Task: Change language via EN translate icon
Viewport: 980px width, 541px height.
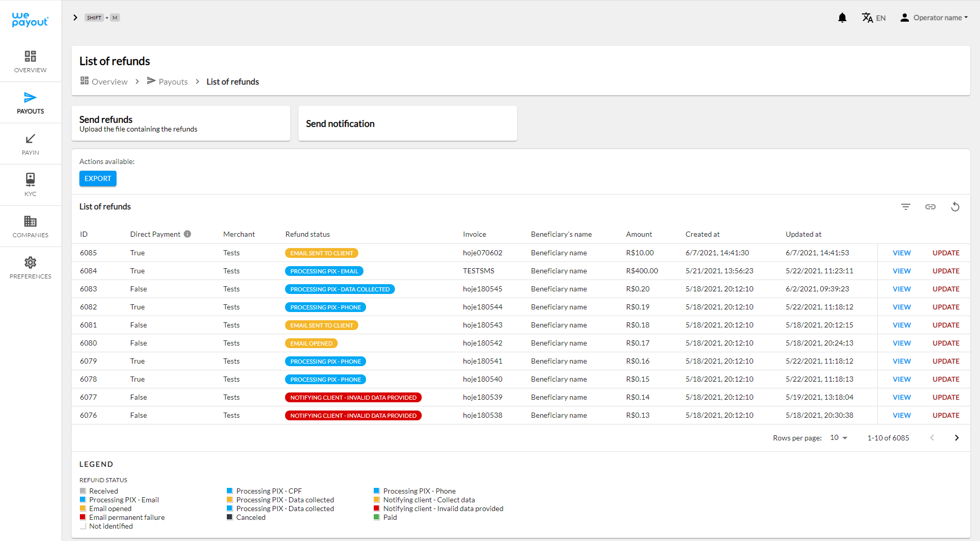Action: click(x=874, y=18)
